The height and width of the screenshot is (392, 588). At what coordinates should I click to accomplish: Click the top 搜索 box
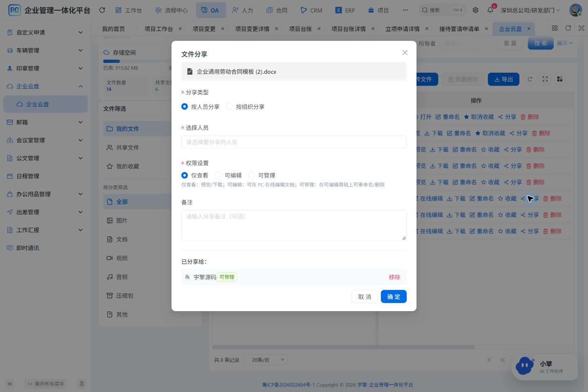(442, 10)
